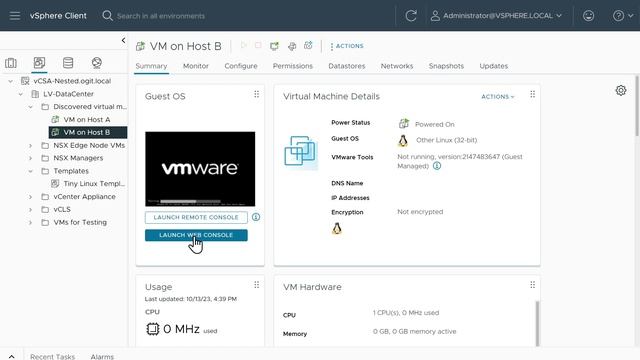The height and width of the screenshot is (360, 640).
Task: Click the Launch Console toolbar icon
Action: (274, 46)
